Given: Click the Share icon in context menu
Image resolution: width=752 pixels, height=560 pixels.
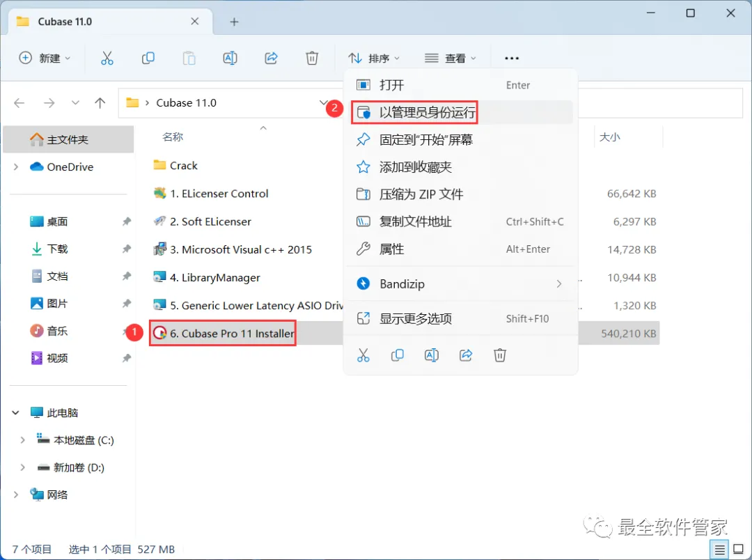Looking at the screenshot, I should [x=466, y=355].
